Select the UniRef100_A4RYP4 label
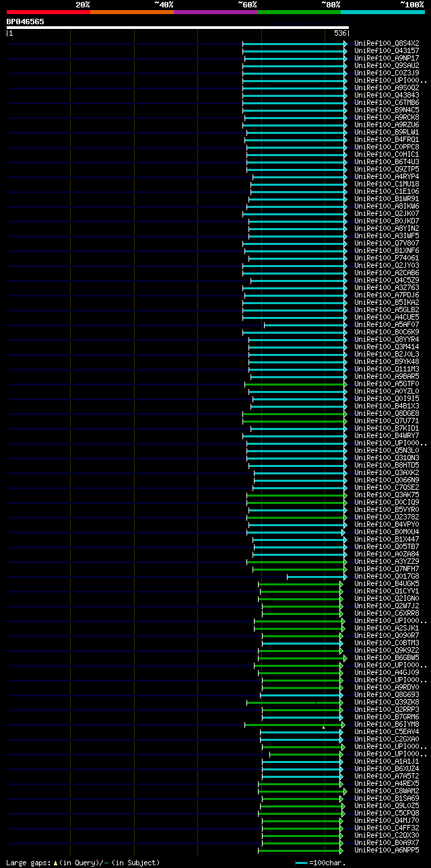Image resolution: width=431 pixels, height=868 pixels. (x=387, y=176)
